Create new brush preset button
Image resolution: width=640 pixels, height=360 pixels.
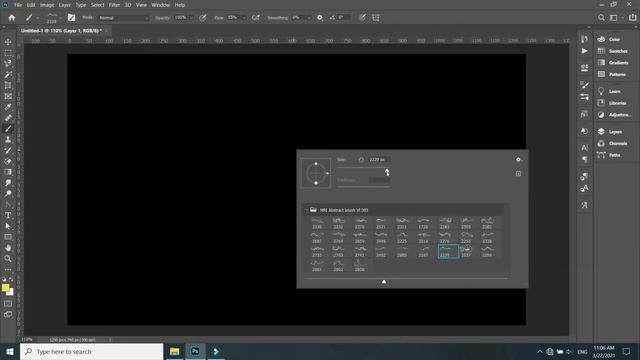tap(518, 173)
